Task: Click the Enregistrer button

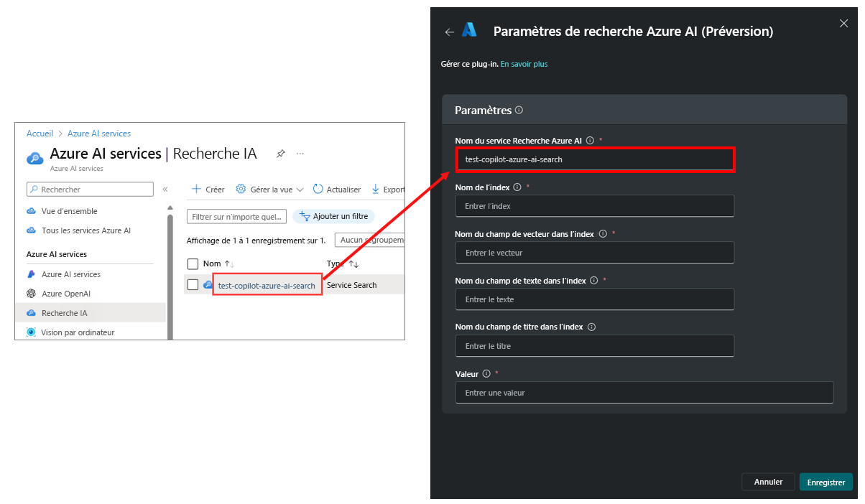Action: click(825, 482)
